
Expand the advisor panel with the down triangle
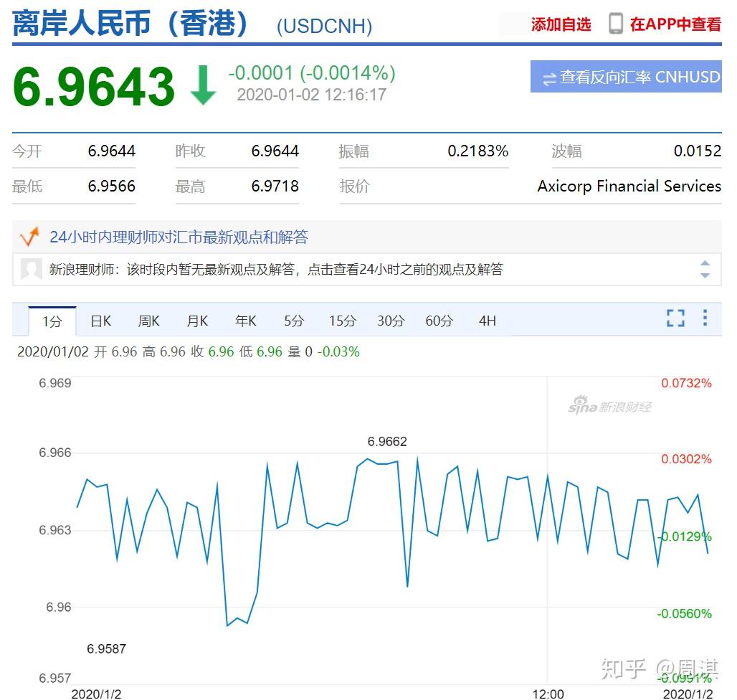(705, 276)
